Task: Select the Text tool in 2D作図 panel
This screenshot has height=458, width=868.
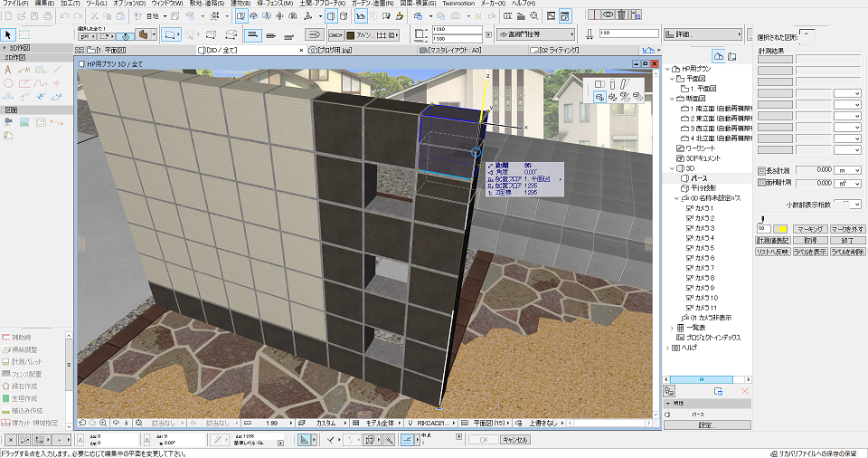Action: pos(8,69)
